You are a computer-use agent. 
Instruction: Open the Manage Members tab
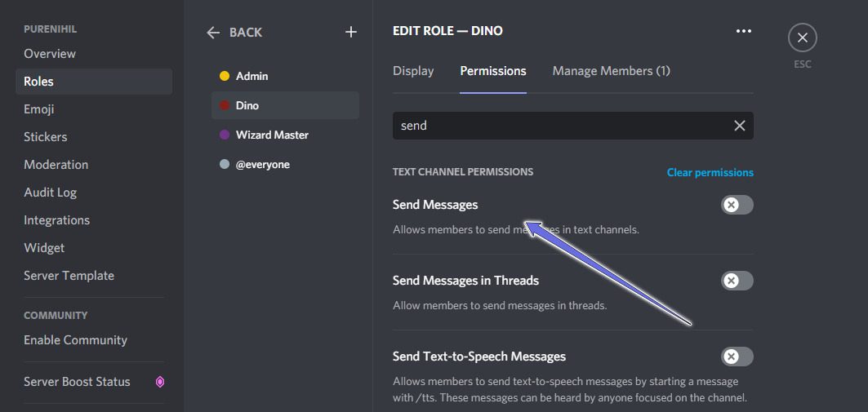click(611, 71)
